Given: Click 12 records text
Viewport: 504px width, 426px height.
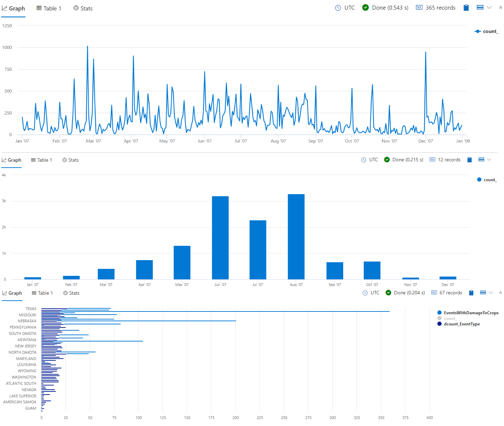Looking at the screenshot, I should point(449,160).
